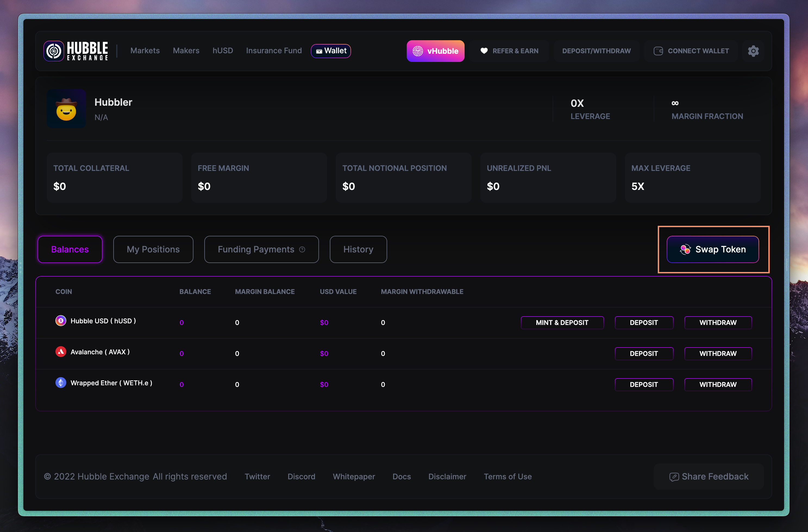Click the Avalanche AVAX coin icon
Viewport: 808px width, 532px height.
pyautogui.click(x=60, y=352)
